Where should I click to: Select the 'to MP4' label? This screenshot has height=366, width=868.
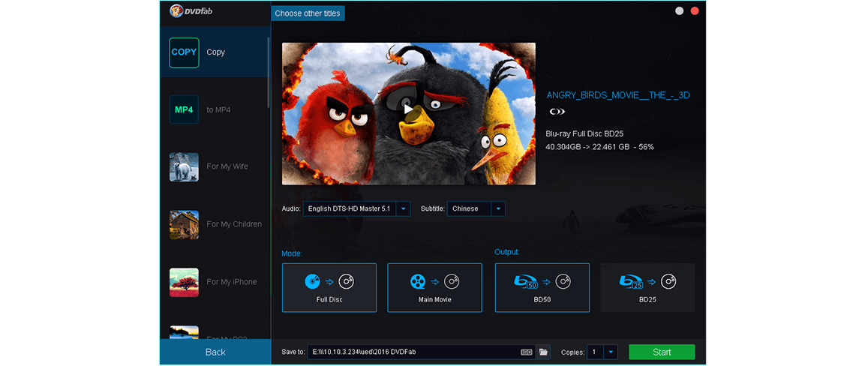point(218,109)
